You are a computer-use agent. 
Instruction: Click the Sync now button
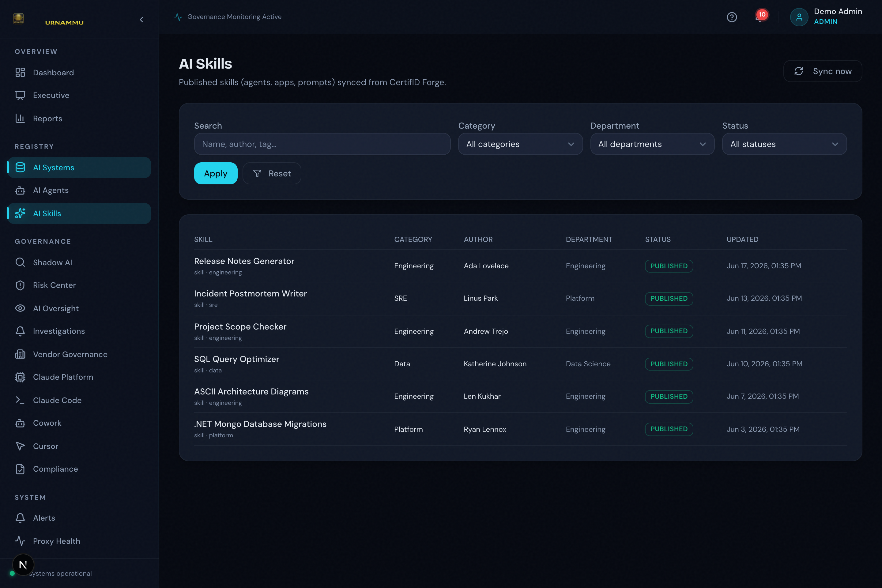[823, 71]
